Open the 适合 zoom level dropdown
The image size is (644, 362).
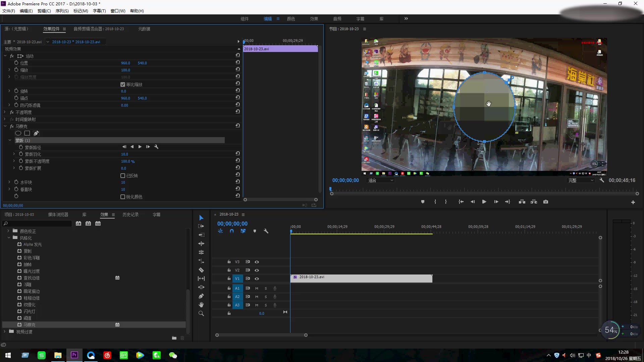point(381,180)
